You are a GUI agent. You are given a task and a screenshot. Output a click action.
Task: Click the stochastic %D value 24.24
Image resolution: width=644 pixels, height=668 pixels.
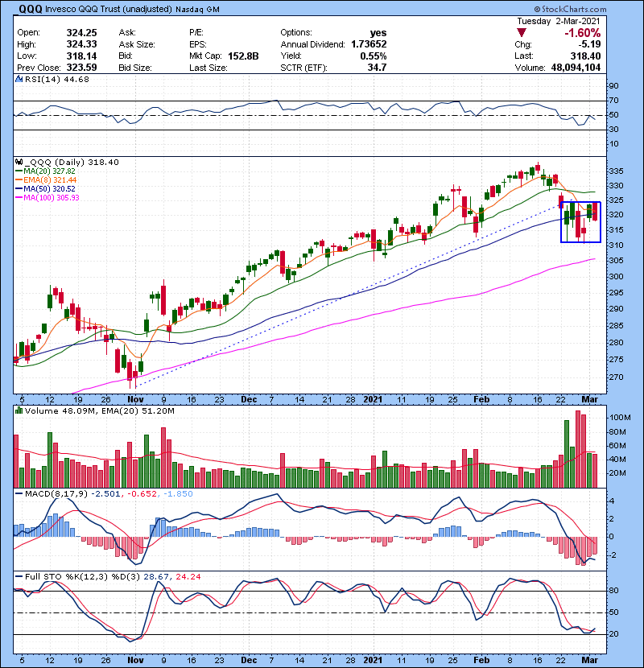(x=188, y=577)
